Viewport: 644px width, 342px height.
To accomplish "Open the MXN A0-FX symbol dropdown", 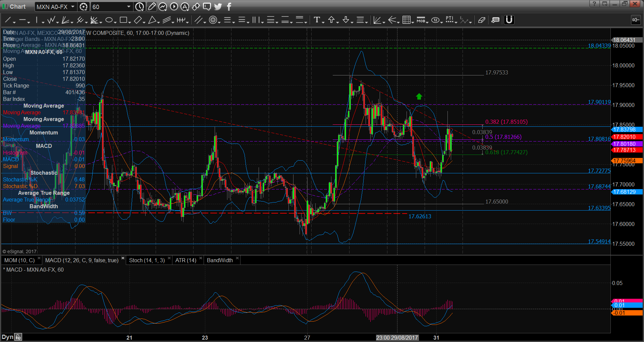I will (x=72, y=7).
